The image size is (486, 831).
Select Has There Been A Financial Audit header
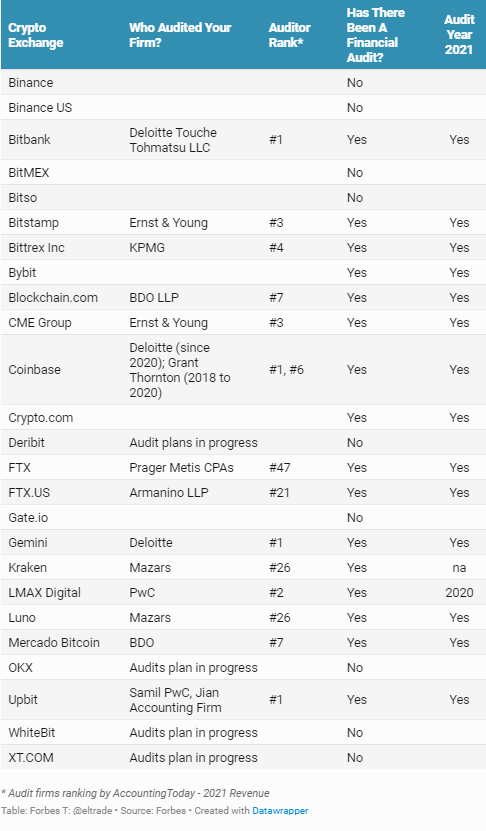375,35
